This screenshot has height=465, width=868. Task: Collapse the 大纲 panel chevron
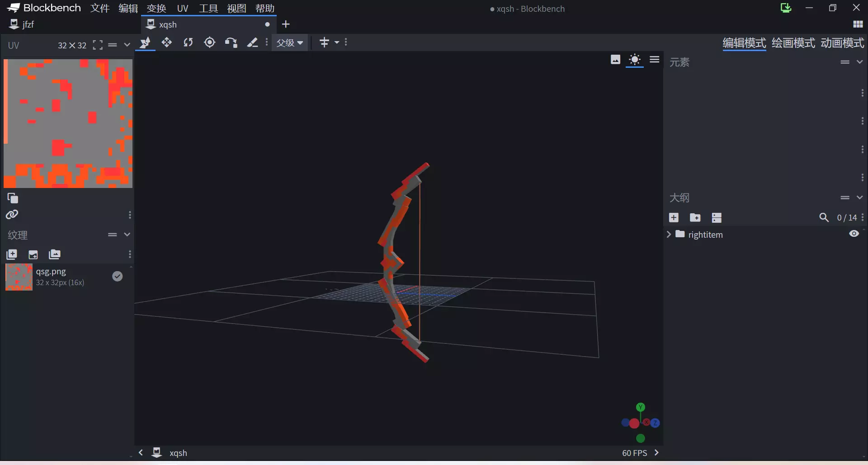859,197
